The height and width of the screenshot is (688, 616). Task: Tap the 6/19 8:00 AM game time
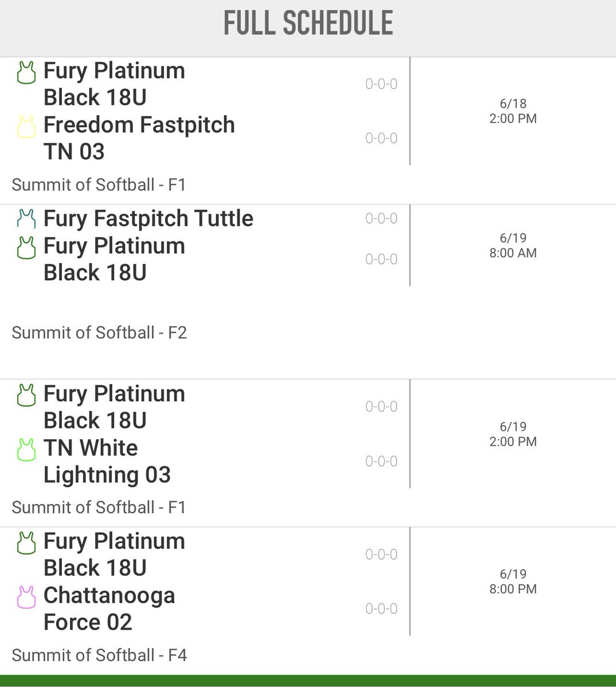[x=513, y=245]
